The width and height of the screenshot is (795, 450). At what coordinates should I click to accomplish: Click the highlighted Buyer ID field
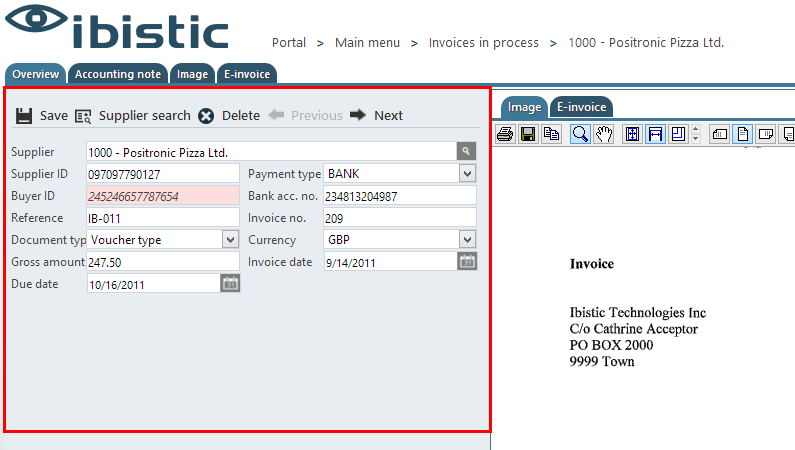click(163, 196)
